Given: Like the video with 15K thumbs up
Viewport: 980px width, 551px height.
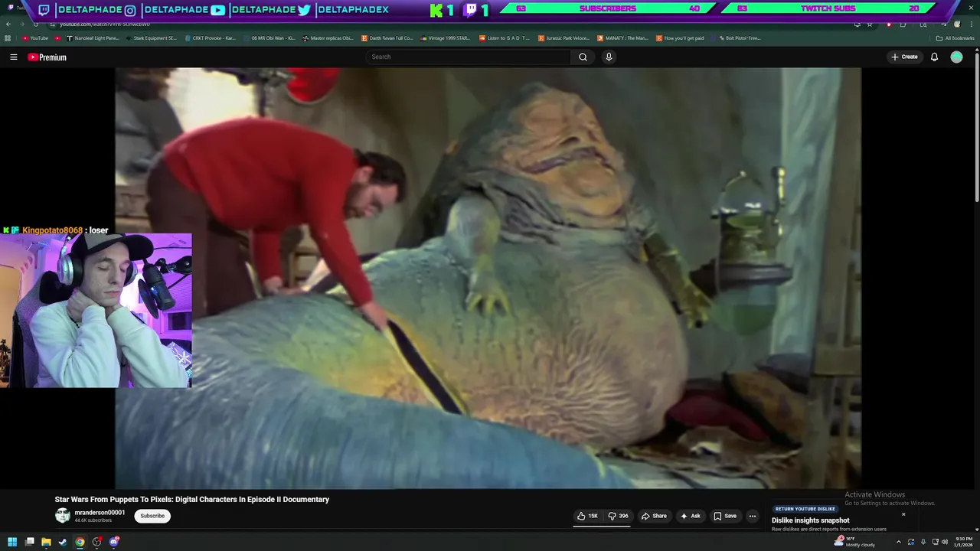Looking at the screenshot, I should point(588,516).
